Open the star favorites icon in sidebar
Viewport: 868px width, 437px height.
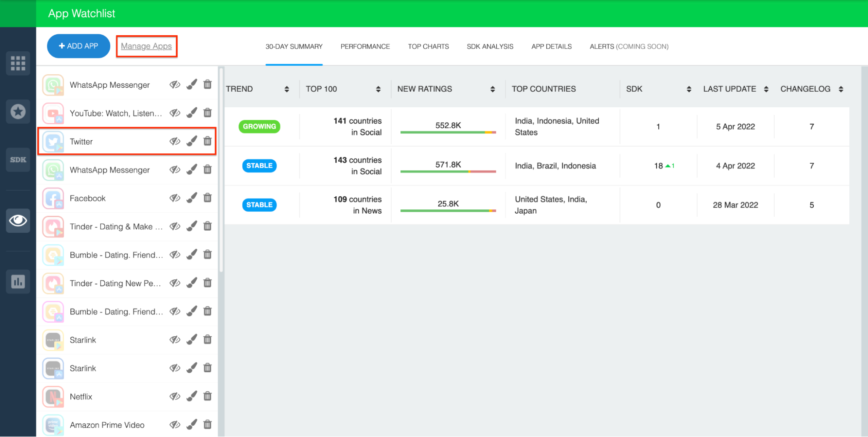tap(18, 112)
